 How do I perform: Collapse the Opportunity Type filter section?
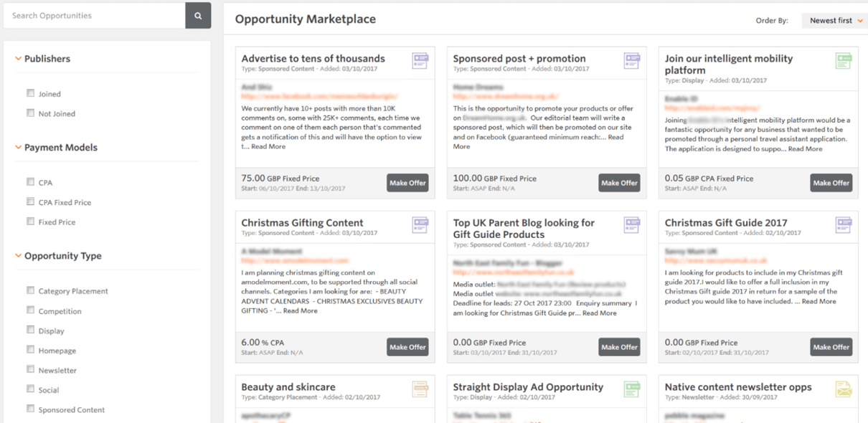click(x=19, y=256)
